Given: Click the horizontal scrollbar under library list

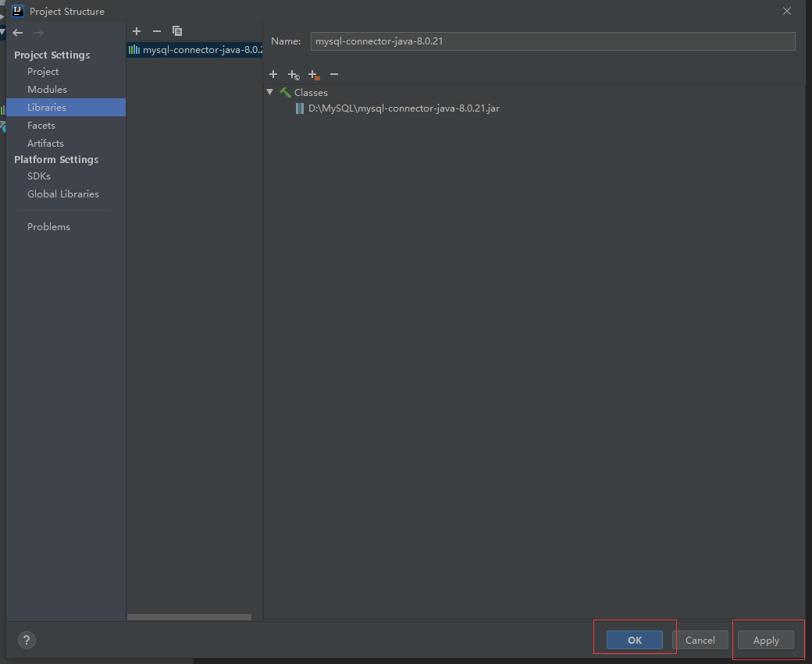Looking at the screenshot, I should pos(189,617).
